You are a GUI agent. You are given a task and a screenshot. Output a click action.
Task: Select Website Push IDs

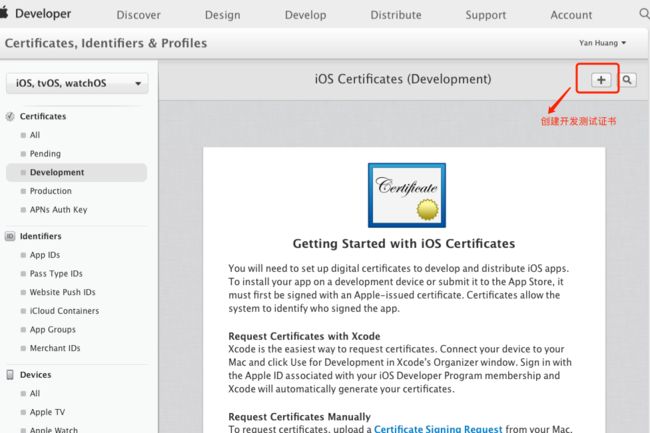pyautogui.click(x=63, y=292)
